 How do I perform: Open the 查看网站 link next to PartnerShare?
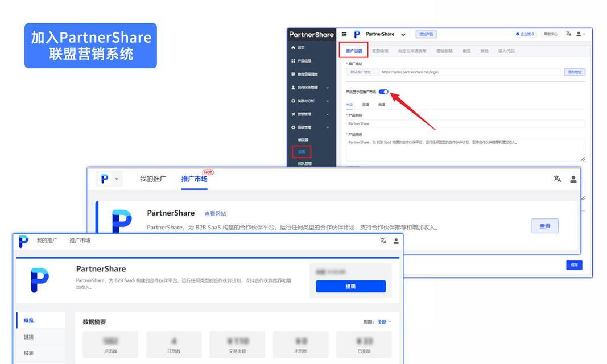pos(215,213)
